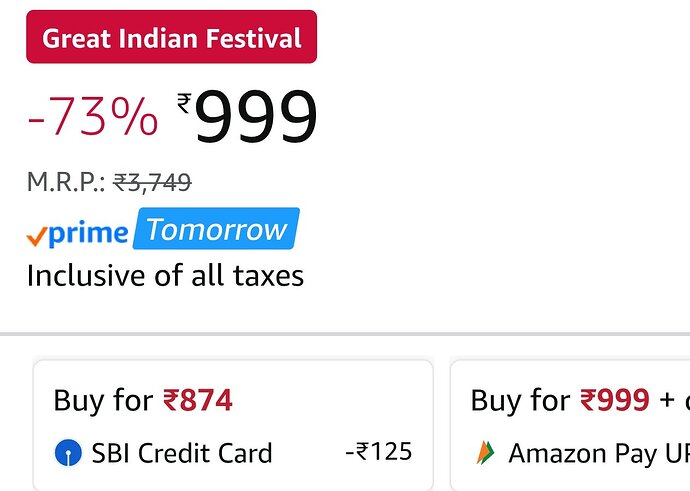Click the Tomorrow delivery badge
Viewport: 690px width, 491px height.
(216, 230)
